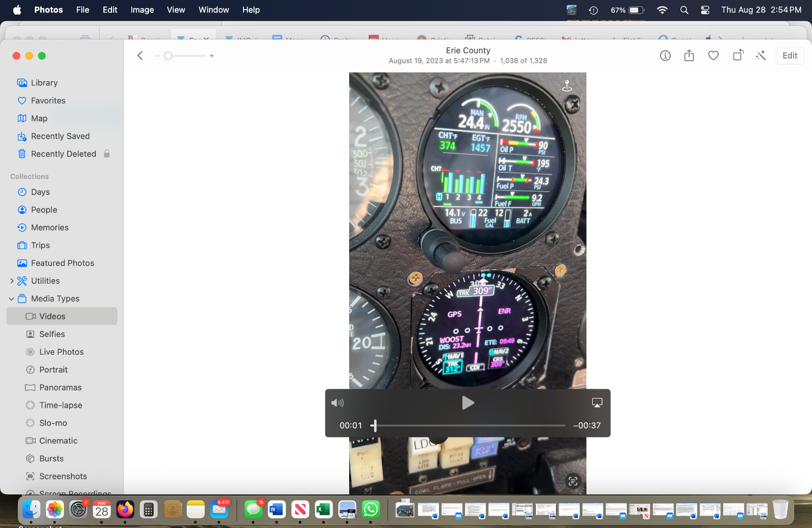Open WhatsApp from the Dock

click(371, 510)
